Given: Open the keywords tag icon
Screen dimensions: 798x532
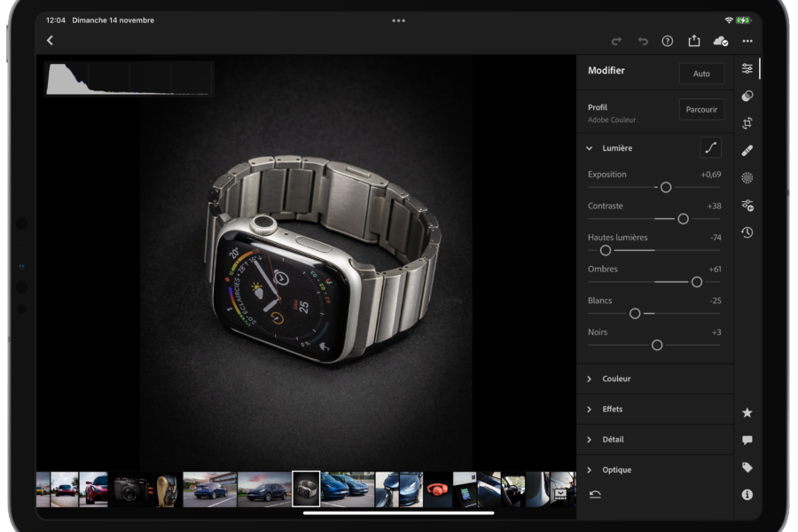Looking at the screenshot, I should pyautogui.click(x=747, y=467).
